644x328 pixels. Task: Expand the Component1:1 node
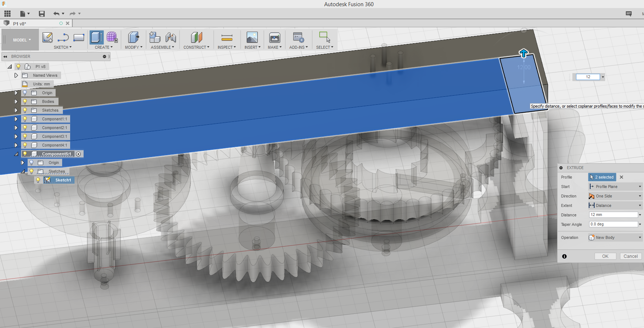(x=16, y=119)
